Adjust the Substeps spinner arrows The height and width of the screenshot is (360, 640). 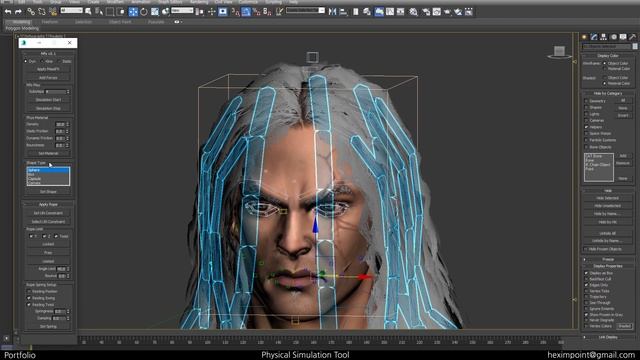(x=68, y=91)
